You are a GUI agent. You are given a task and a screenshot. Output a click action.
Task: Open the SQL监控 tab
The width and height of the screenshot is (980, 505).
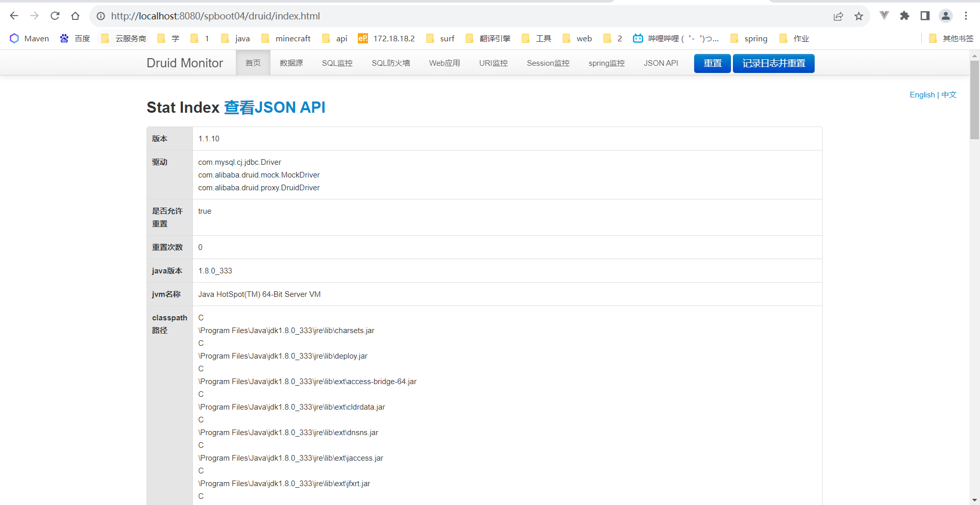(337, 63)
